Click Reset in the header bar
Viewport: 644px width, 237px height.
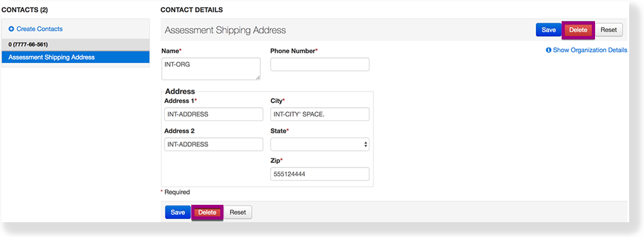pos(609,30)
